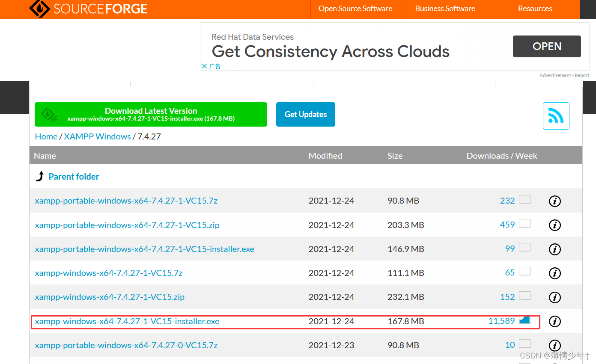Download xampp-windows-x64-7.4.27-1-VC15.7z

coord(109,273)
